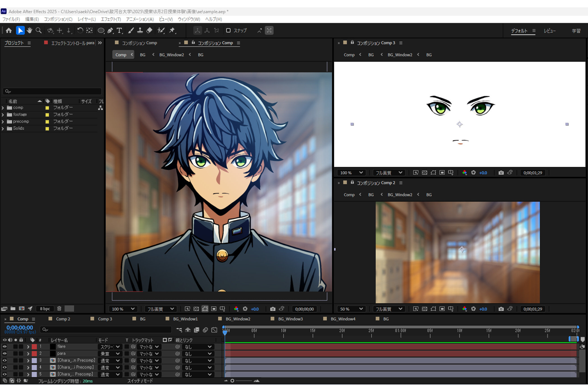The image size is (588, 392).
Task: Enable the Snap checkbox
Action: click(228, 30)
